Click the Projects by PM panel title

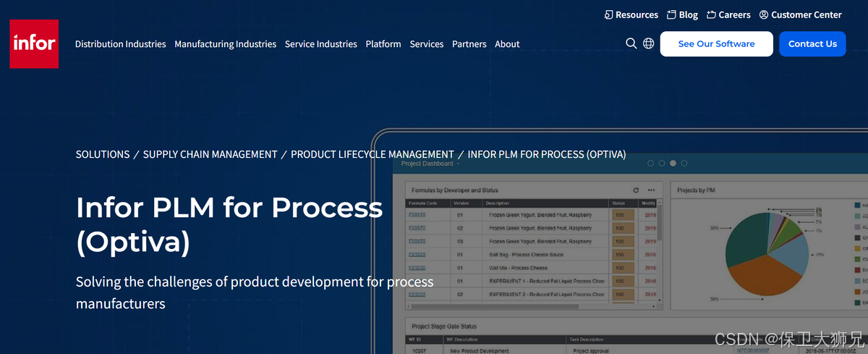696,190
